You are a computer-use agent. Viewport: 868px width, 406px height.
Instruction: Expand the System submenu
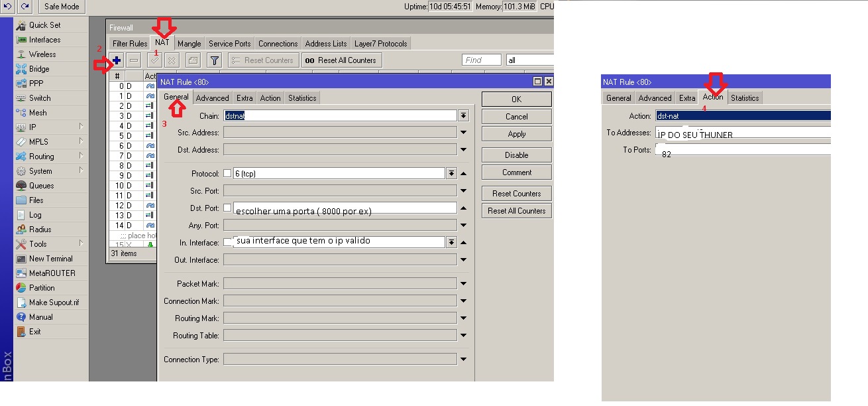click(x=51, y=170)
